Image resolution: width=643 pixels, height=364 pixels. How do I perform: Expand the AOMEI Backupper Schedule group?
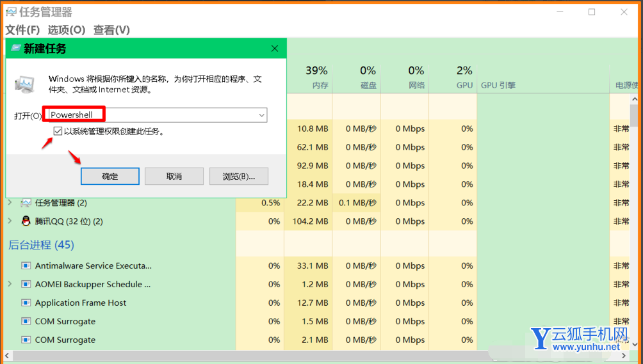pos(10,284)
